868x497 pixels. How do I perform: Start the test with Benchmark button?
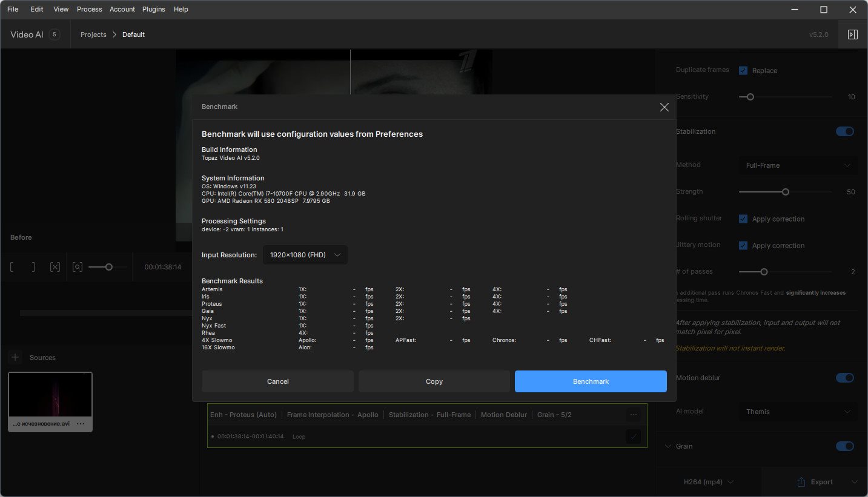coord(591,381)
